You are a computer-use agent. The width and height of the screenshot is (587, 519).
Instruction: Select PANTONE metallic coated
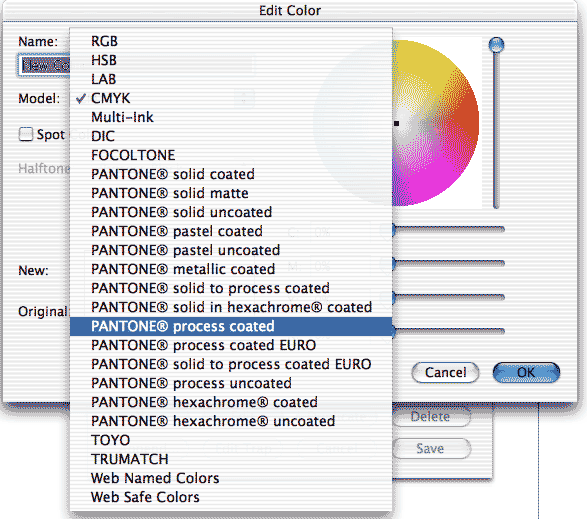231,269
